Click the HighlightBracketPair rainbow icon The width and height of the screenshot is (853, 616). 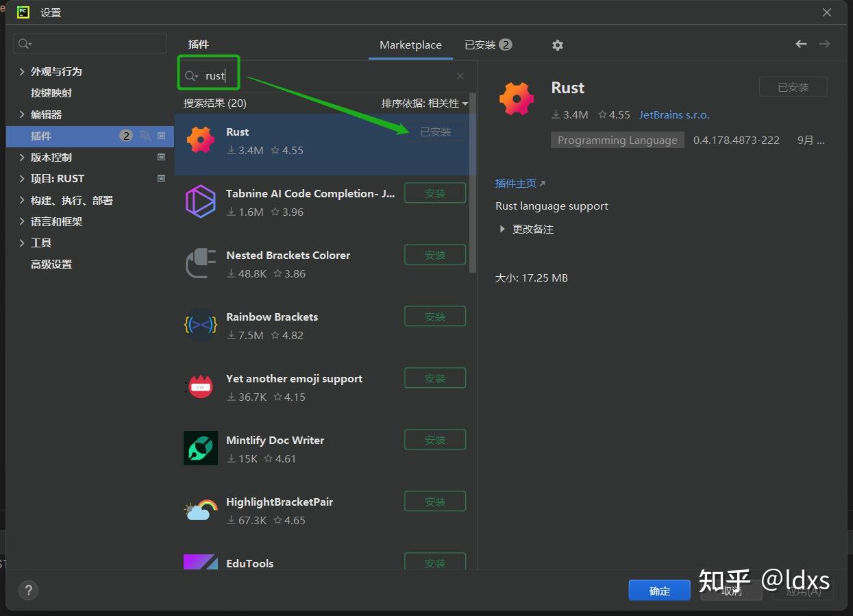[200, 509]
